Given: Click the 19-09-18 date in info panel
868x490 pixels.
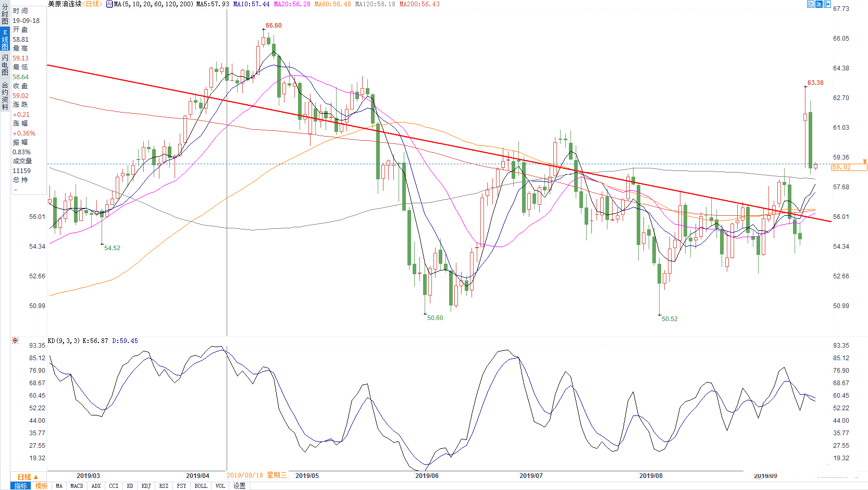Looking at the screenshot, I should point(26,21).
